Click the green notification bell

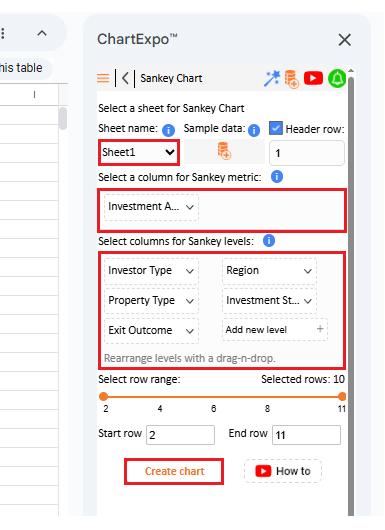[337, 78]
